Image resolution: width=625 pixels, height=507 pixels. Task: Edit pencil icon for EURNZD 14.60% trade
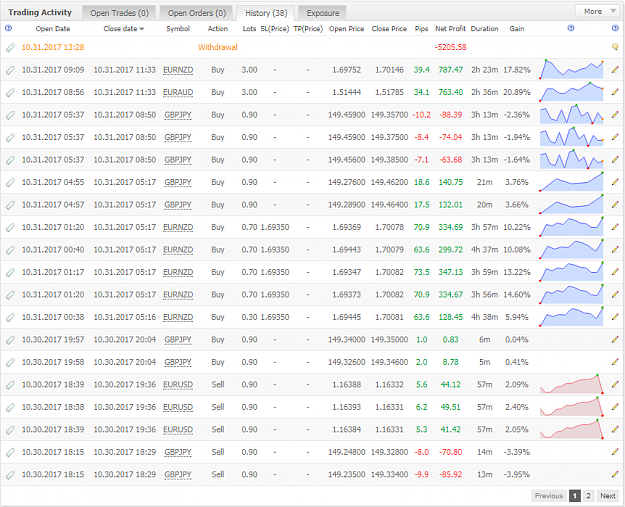(x=615, y=295)
